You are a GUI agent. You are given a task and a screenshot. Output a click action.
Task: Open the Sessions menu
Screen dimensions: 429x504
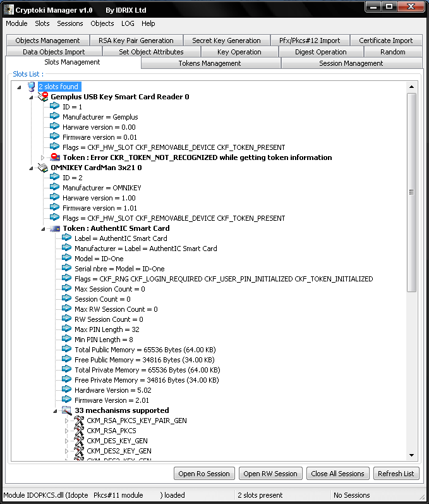70,23
